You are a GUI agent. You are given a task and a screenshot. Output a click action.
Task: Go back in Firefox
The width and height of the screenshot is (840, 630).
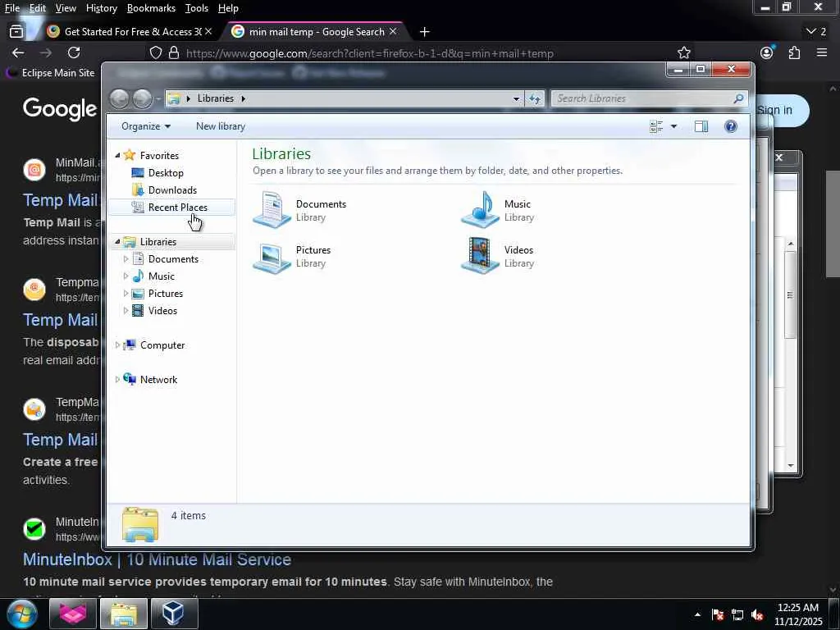pyautogui.click(x=18, y=52)
